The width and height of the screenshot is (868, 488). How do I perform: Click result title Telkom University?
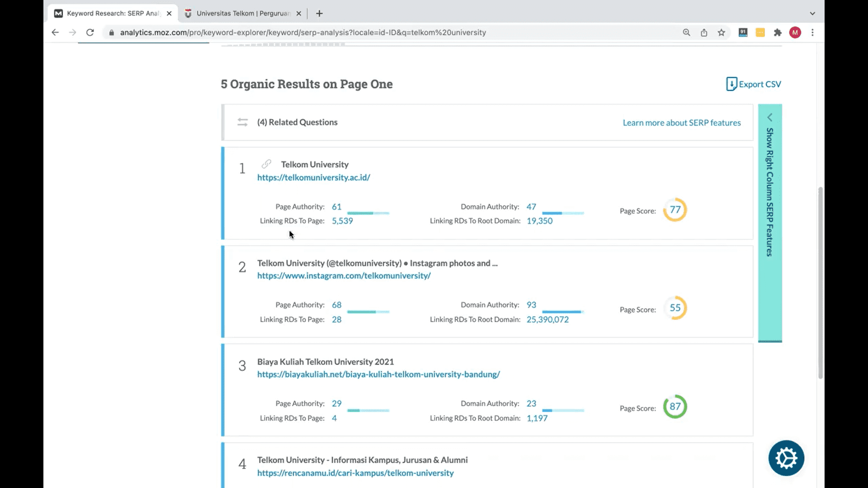(315, 164)
